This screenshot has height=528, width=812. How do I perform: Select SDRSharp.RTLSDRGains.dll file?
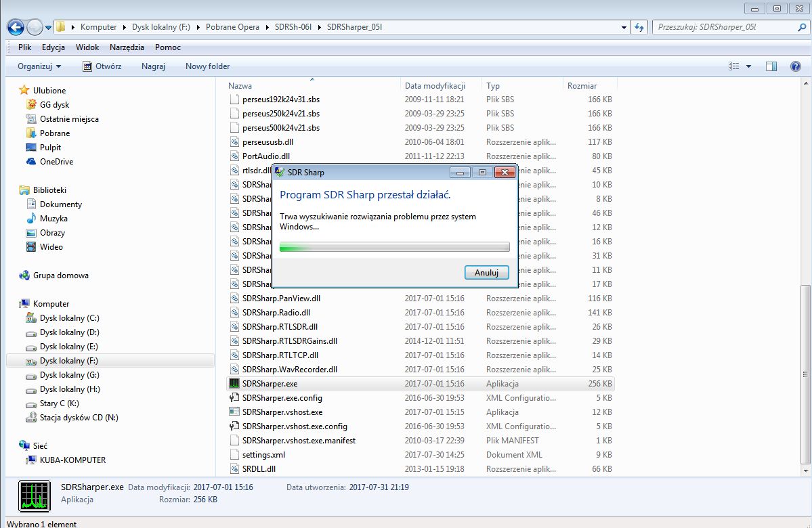click(x=421, y=341)
